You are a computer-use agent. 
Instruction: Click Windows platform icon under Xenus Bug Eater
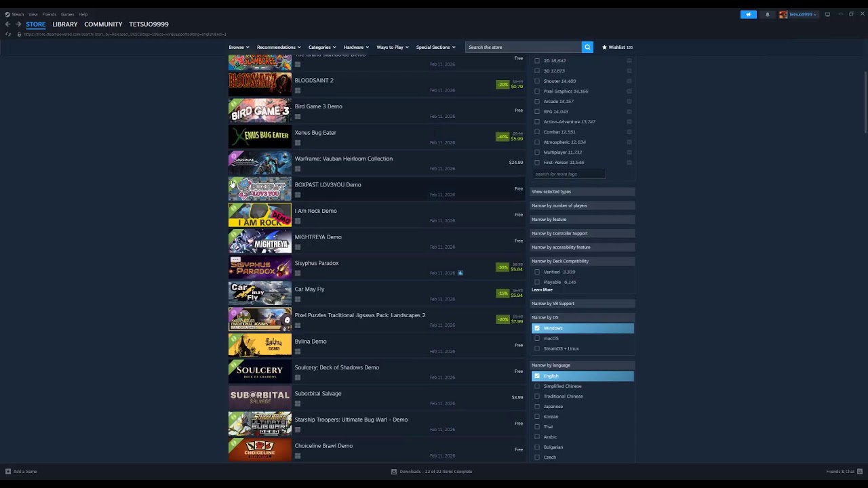(298, 142)
